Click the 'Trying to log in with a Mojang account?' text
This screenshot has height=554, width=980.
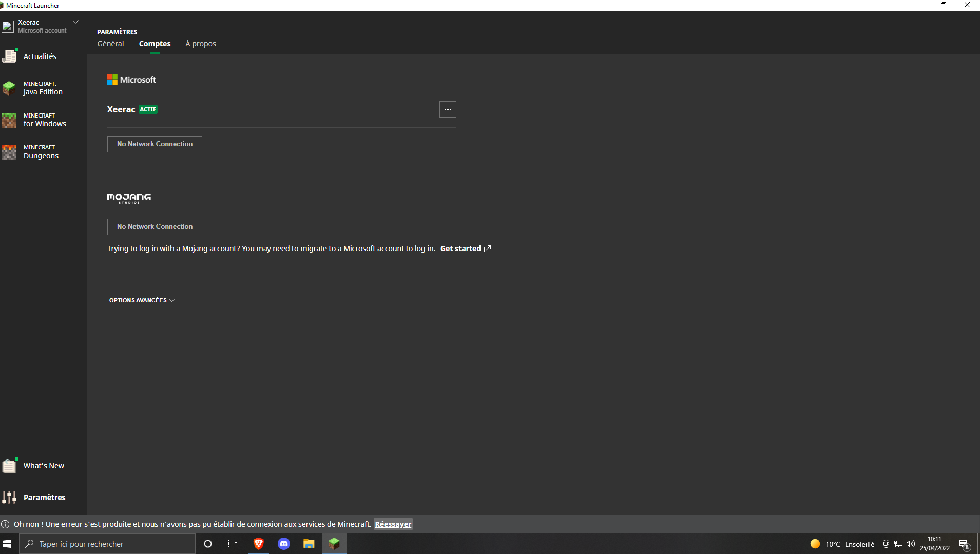tap(271, 249)
